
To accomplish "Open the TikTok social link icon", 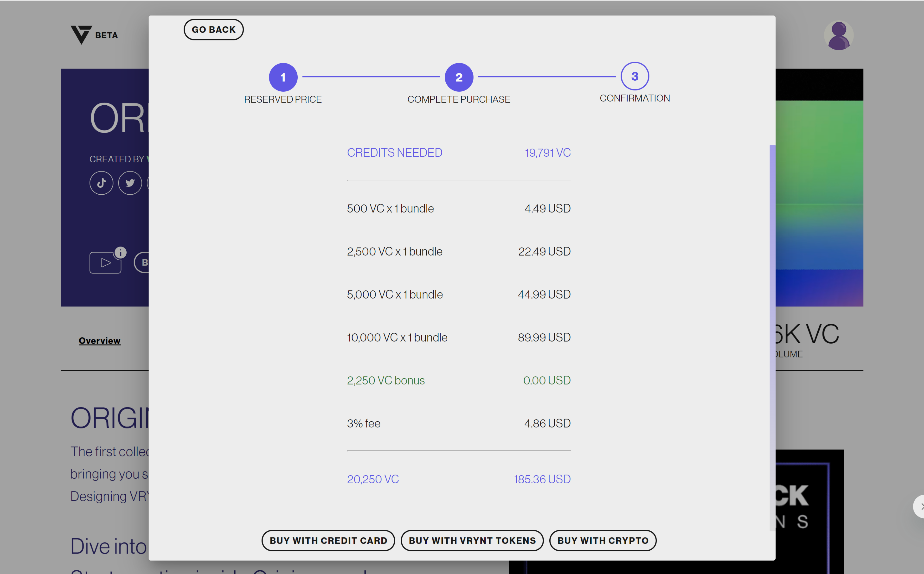I will click(x=101, y=183).
